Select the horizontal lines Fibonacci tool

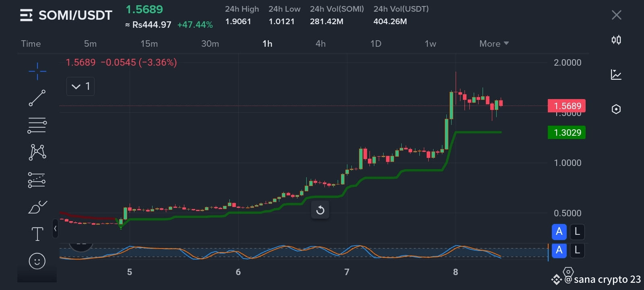point(37,125)
